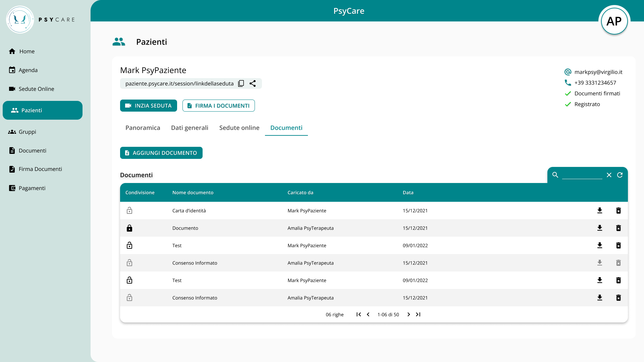644x362 pixels.
Task: Copy the session link with copy icon
Action: 241,83
